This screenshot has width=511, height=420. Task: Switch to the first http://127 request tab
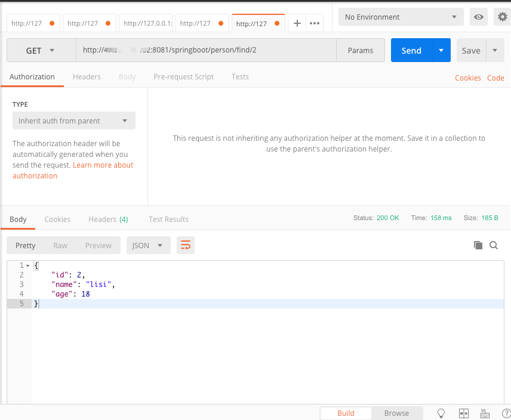(33, 23)
